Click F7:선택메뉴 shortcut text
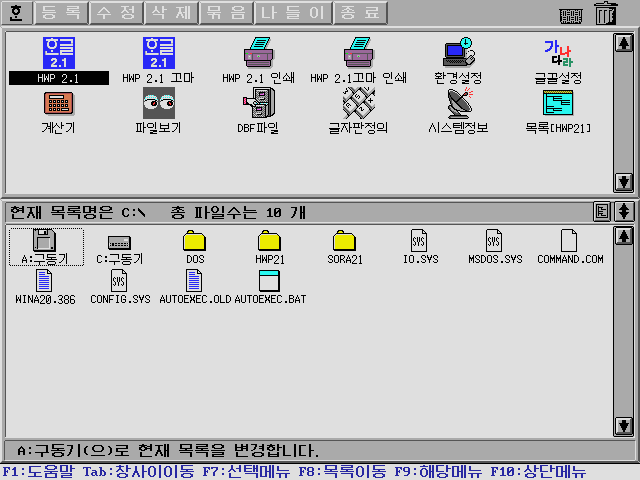 [247, 471]
